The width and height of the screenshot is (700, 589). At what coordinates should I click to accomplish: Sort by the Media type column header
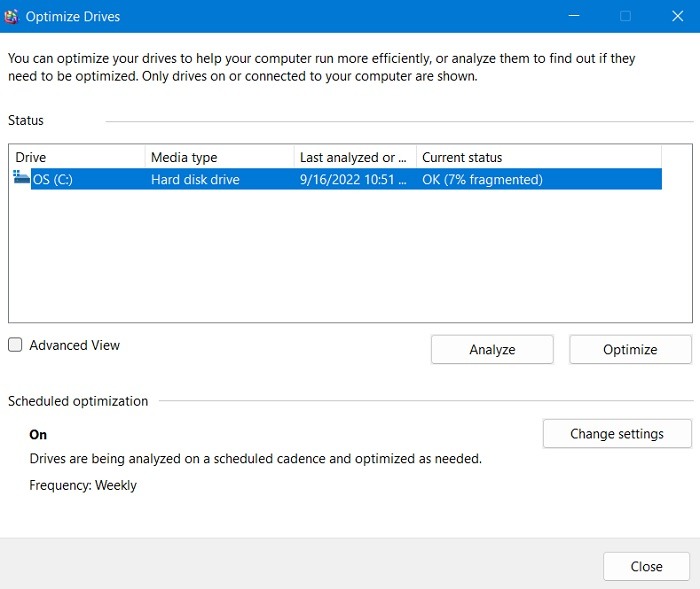(219, 157)
